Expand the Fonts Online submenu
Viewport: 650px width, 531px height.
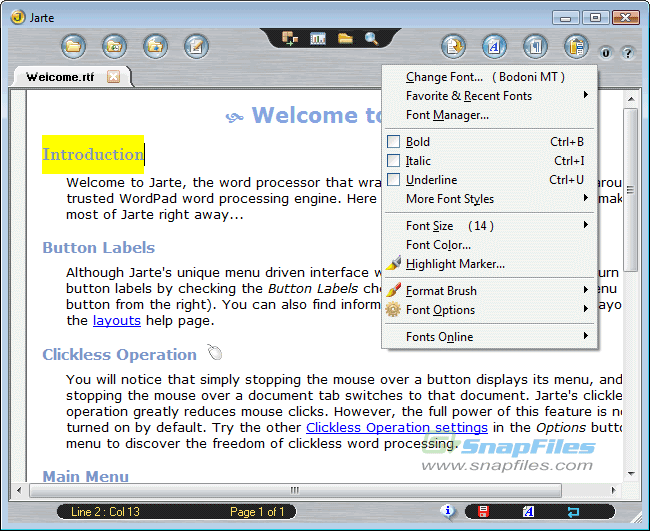[489, 337]
